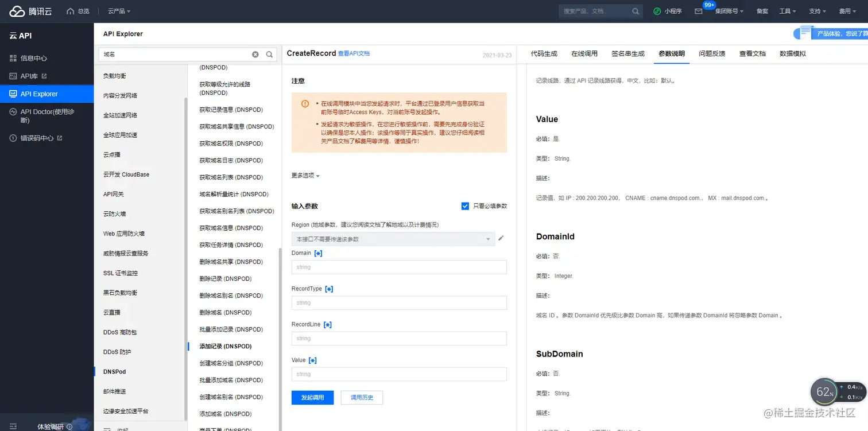
Task: Click the edit pencil next to Region
Action: [x=501, y=238]
